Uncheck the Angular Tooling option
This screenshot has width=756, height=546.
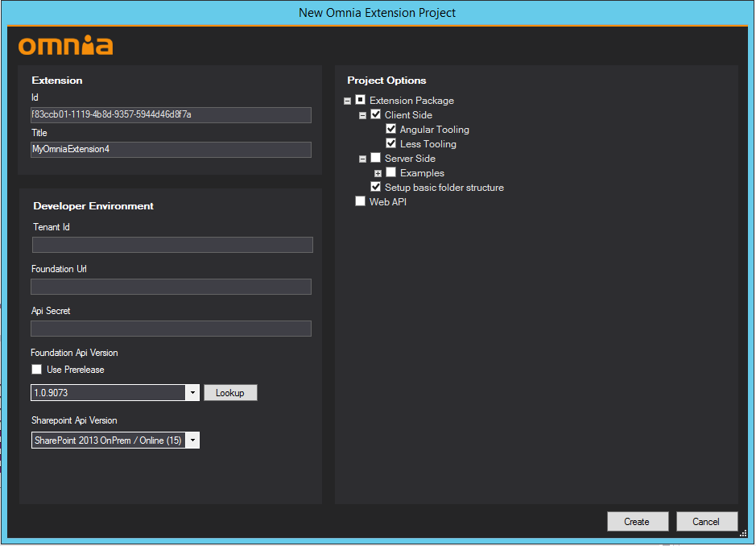click(x=391, y=129)
